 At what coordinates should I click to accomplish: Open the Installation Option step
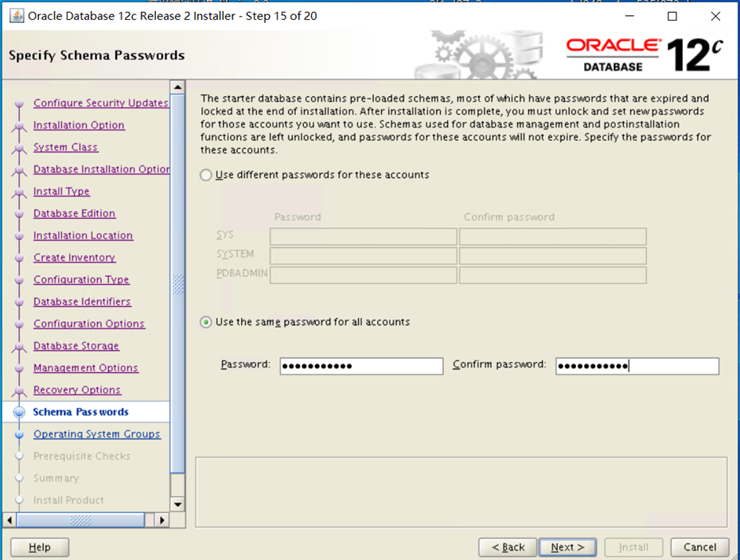tap(79, 126)
